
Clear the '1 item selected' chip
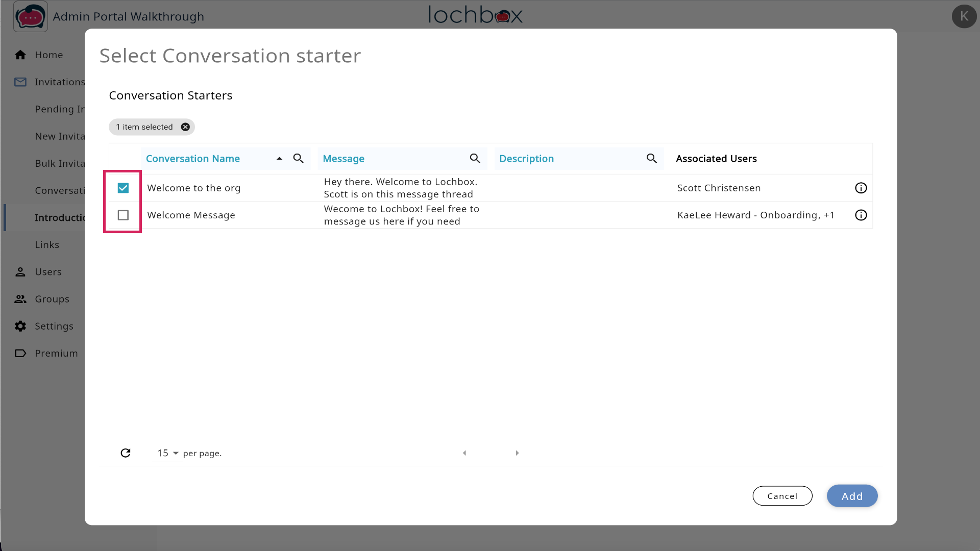185,127
